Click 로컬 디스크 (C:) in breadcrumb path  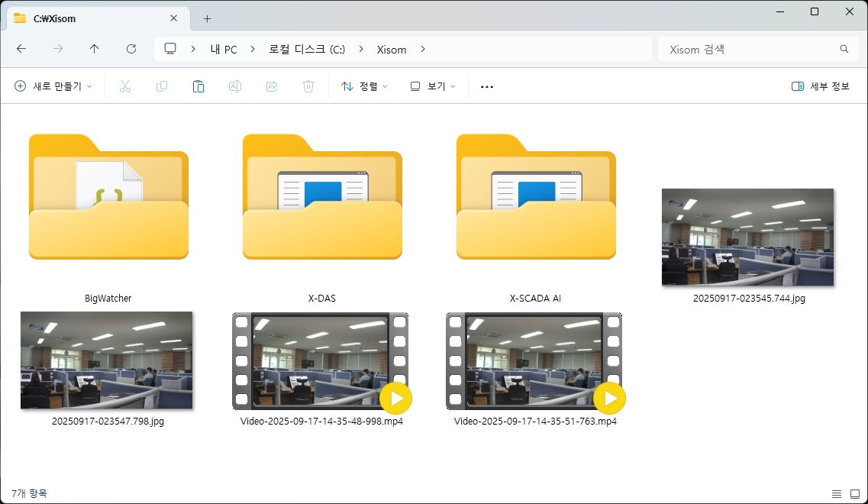[307, 49]
